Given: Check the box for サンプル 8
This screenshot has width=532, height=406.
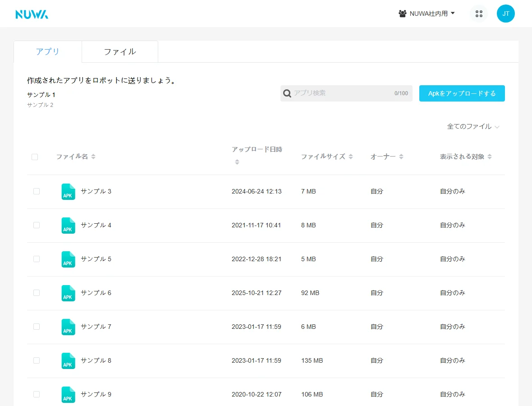Looking at the screenshot, I should pos(37,360).
